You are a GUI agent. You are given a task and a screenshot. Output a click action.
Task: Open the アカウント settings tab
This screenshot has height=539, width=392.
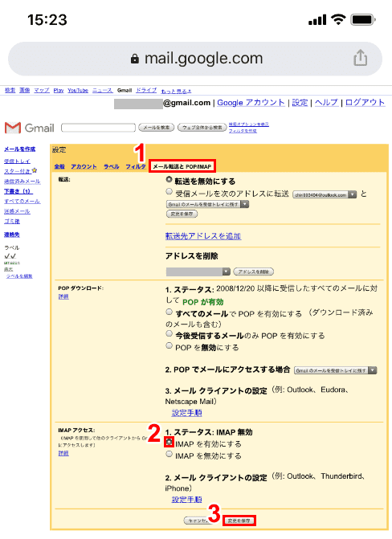(x=84, y=167)
